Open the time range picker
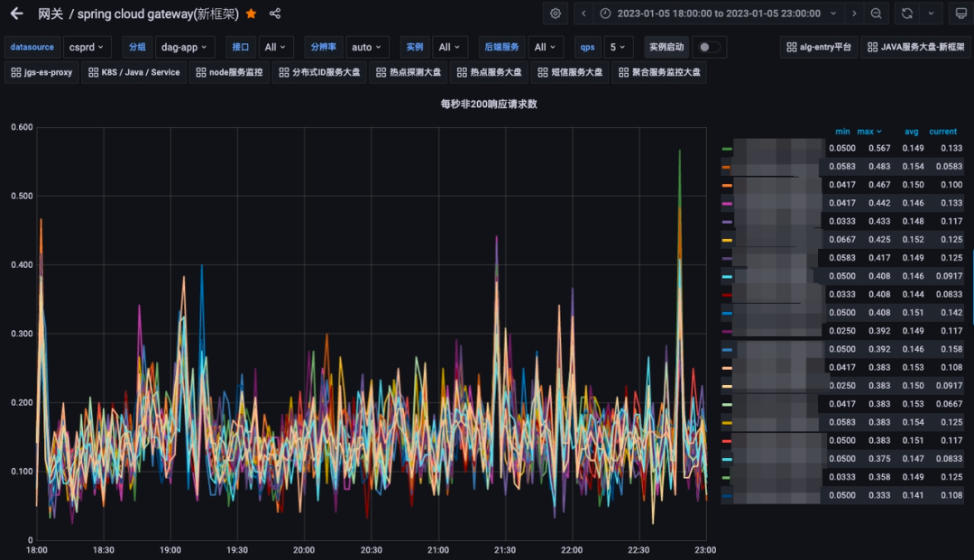Viewport: 974px width, 560px height. (720, 14)
